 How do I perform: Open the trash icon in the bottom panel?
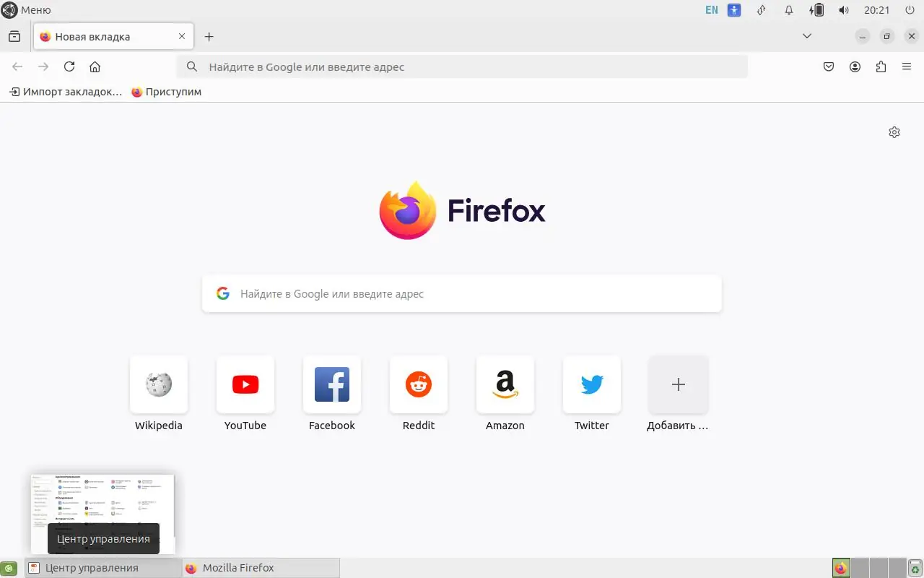(x=915, y=569)
